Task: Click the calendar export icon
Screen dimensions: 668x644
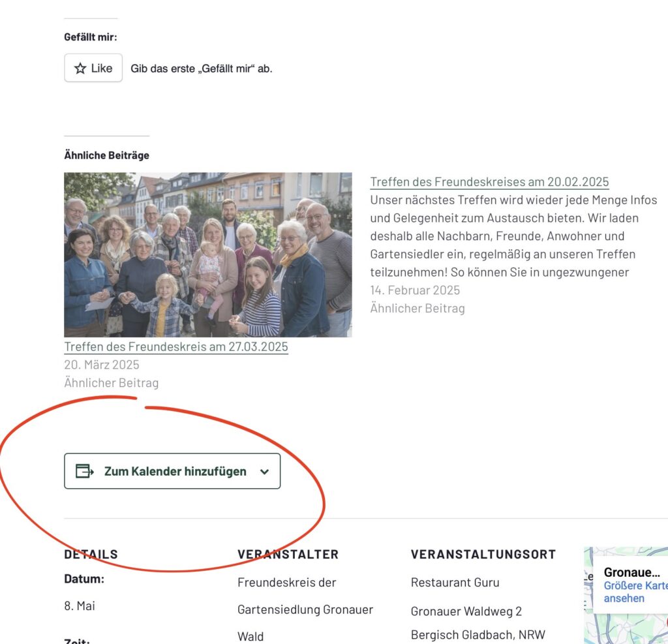Action: coord(84,471)
